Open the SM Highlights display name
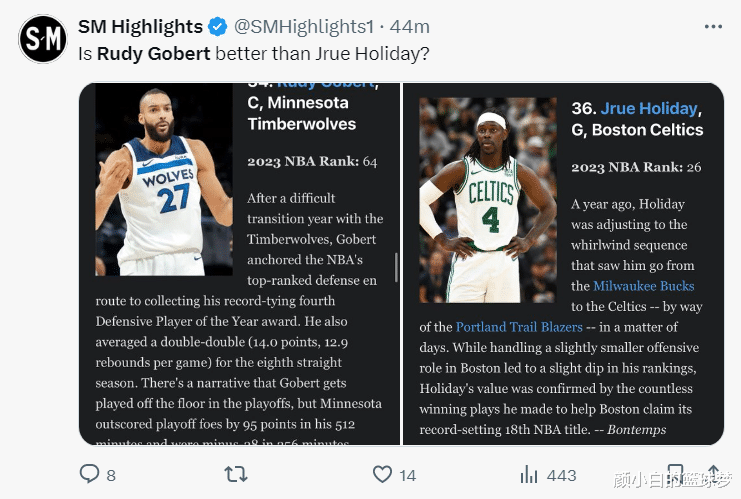The width and height of the screenshot is (741, 499). pyautogui.click(x=140, y=27)
